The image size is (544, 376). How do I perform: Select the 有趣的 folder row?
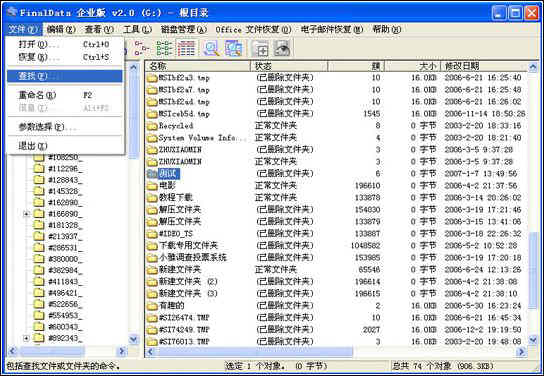(336, 306)
